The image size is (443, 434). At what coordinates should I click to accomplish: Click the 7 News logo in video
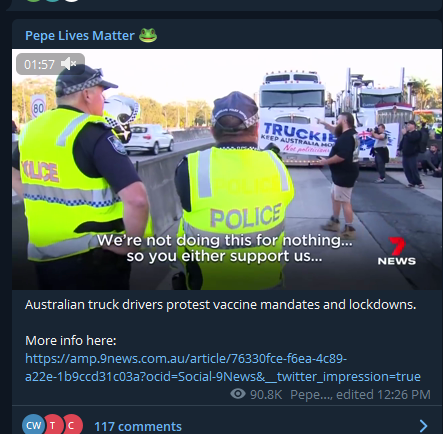(397, 251)
